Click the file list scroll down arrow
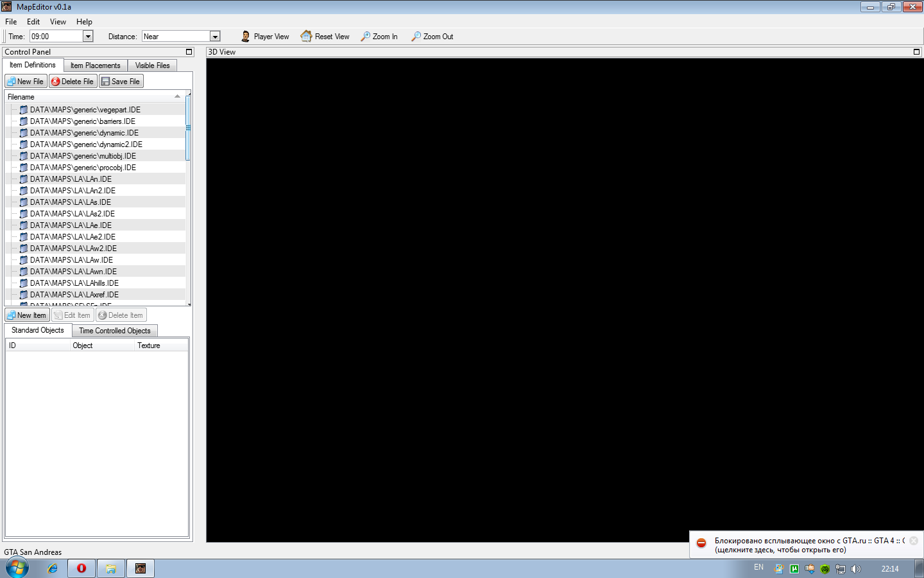This screenshot has width=924, height=578. click(x=188, y=303)
